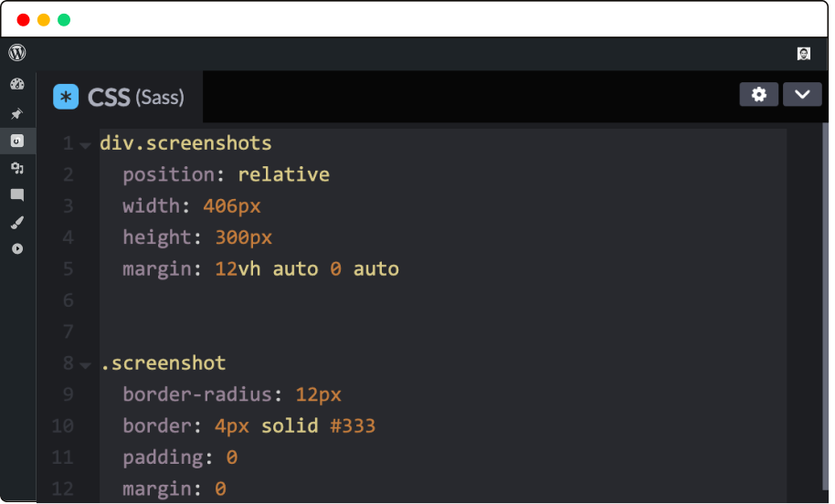
Task: Open Appearance via the paintbrush icon
Action: 17,222
